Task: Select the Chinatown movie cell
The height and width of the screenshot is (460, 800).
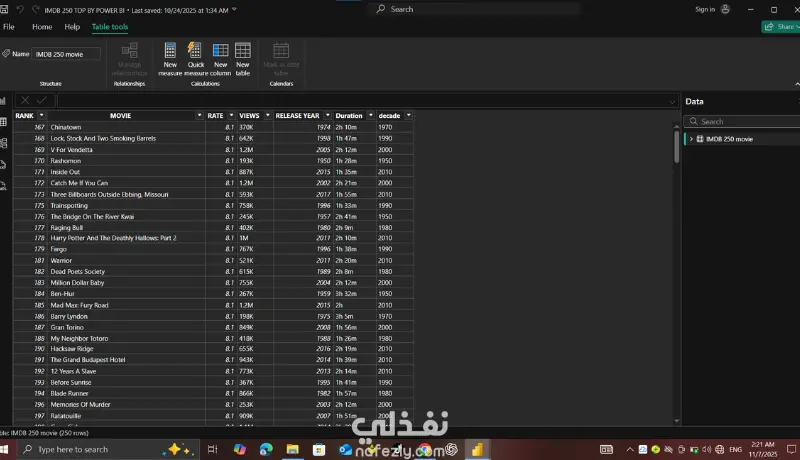Action: click(x=127, y=127)
